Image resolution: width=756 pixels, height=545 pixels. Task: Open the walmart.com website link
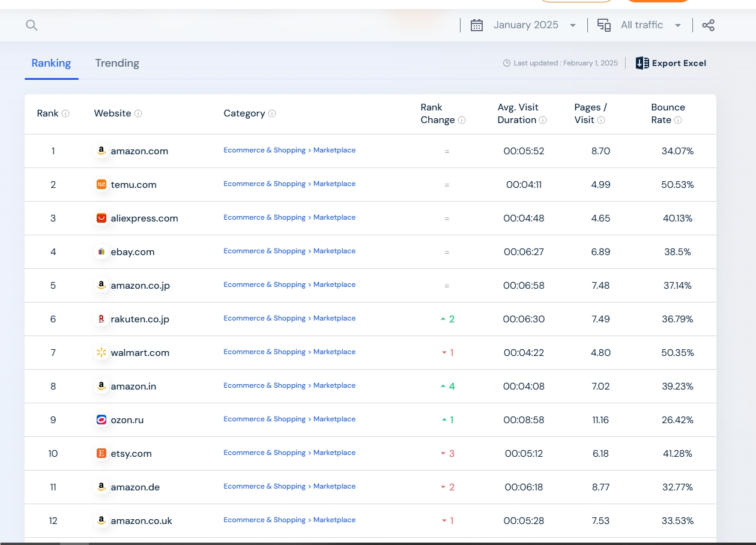click(x=140, y=353)
